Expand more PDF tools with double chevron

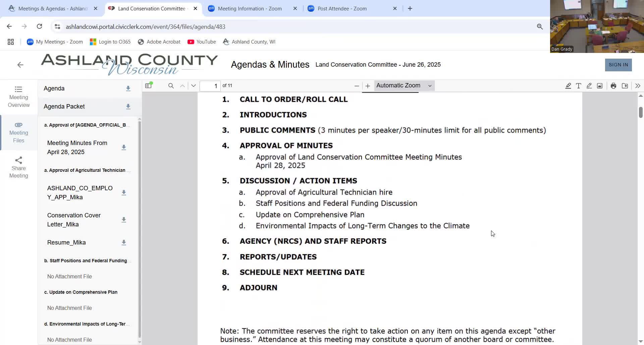click(x=638, y=86)
